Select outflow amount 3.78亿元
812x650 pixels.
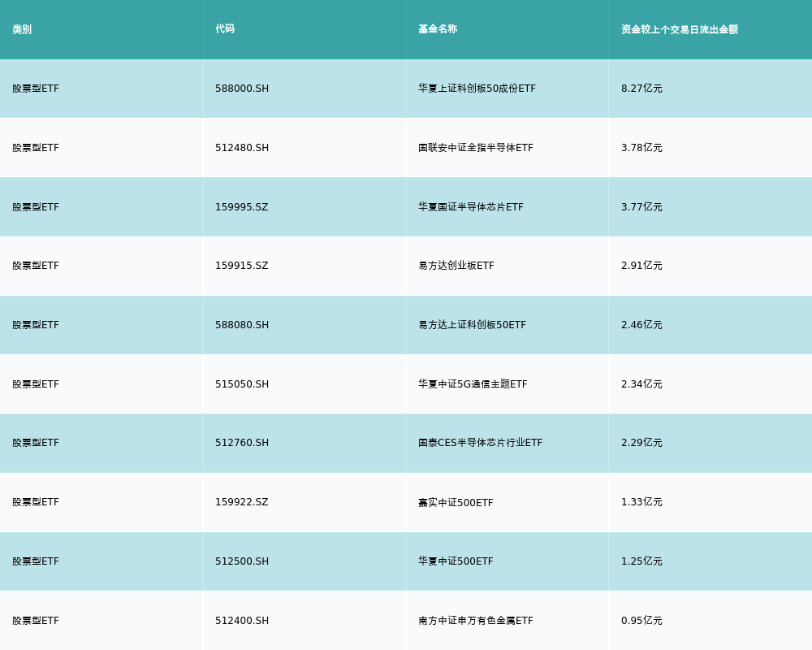(x=641, y=148)
